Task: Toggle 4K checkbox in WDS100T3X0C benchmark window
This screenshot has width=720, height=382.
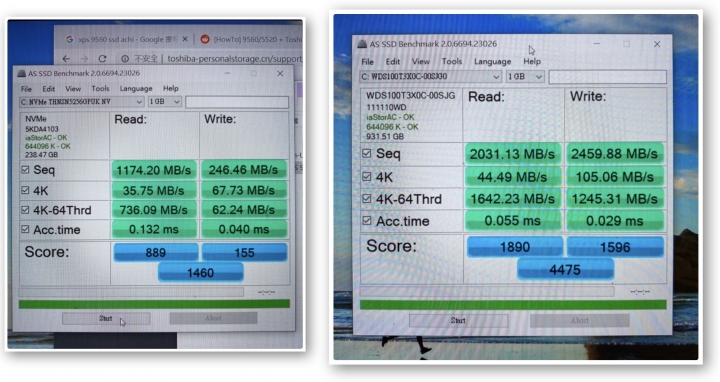Action: pyautogui.click(x=366, y=176)
